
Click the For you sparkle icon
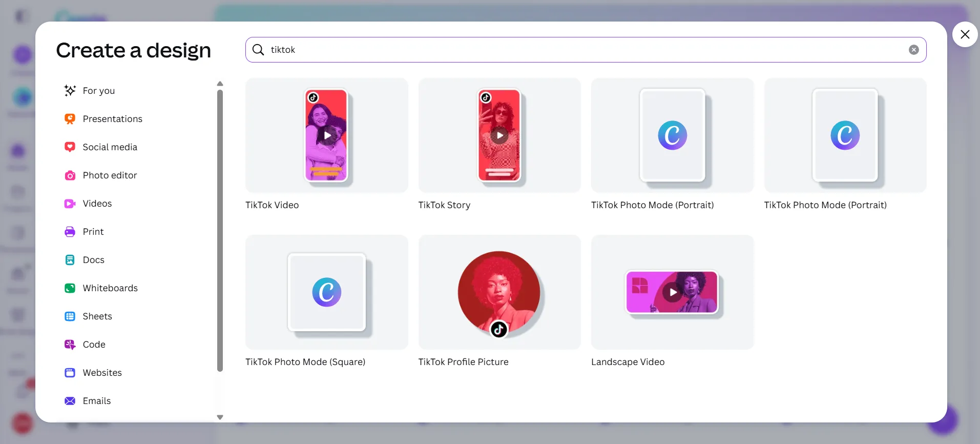coord(70,91)
